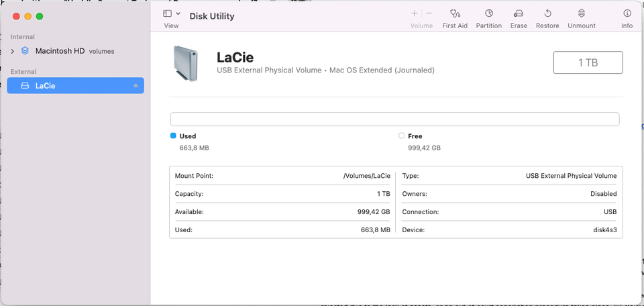Unmount the selected volume from toolbar
The height and width of the screenshot is (306, 644).
(582, 13)
